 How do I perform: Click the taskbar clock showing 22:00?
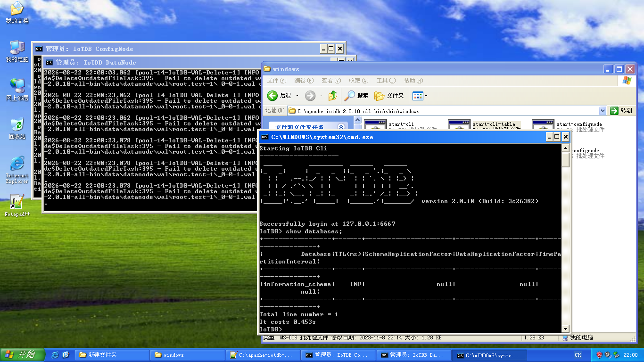coord(630,355)
